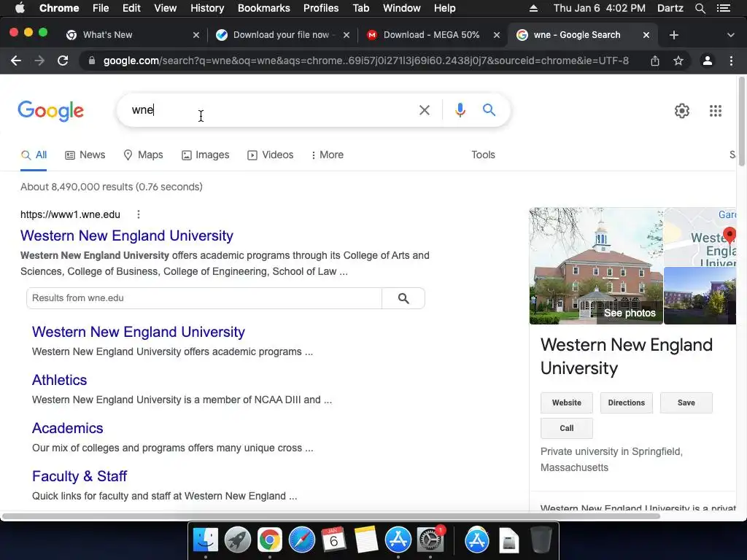Open Chrome three-dot menu
The width and height of the screenshot is (747, 560).
tap(731, 61)
